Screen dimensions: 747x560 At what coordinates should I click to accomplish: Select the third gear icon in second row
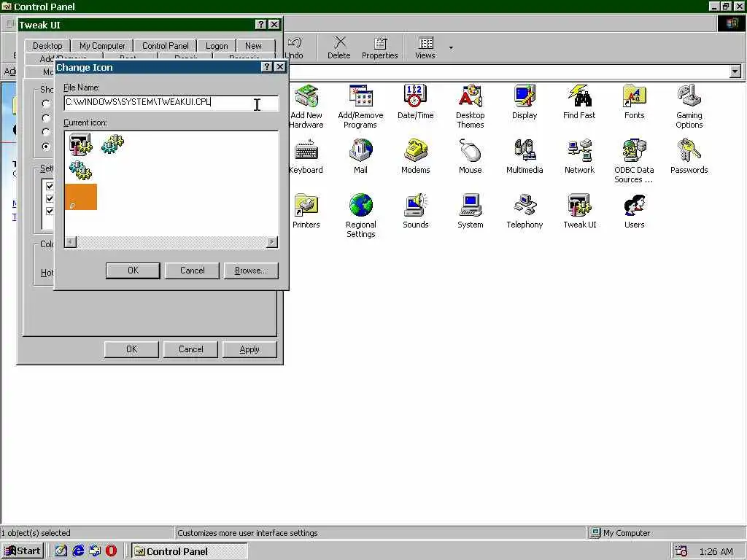tap(80, 170)
